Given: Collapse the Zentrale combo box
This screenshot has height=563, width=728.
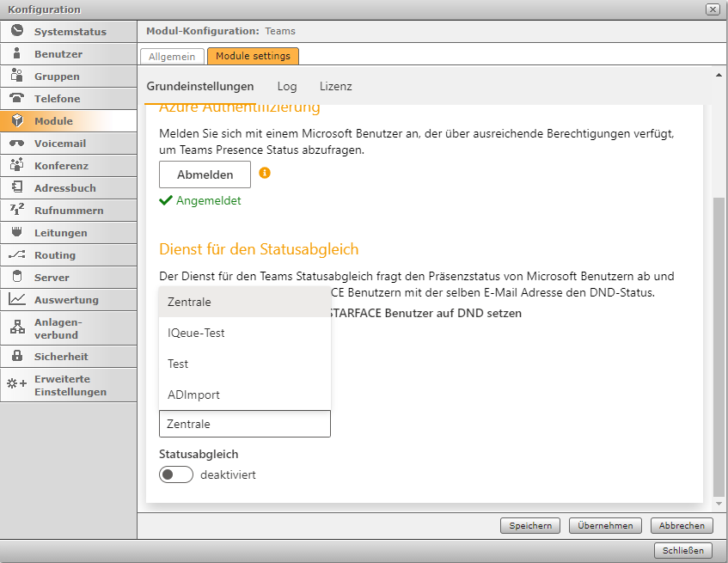Looking at the screenshot, I should [245, 424].
